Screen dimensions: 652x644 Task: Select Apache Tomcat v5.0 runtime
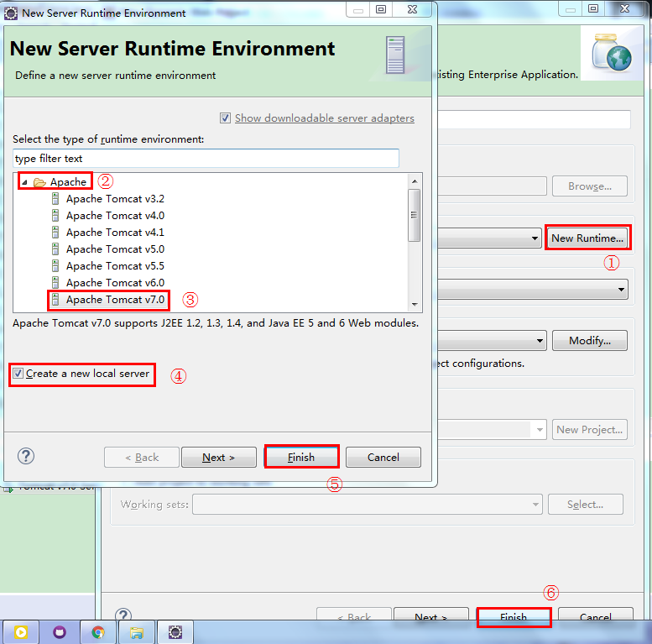[115, 249]
